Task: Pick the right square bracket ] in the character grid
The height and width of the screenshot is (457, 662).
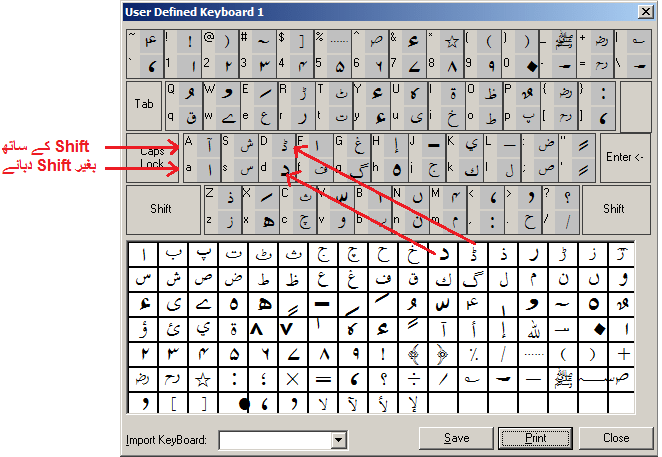Action: pos(203,403)
